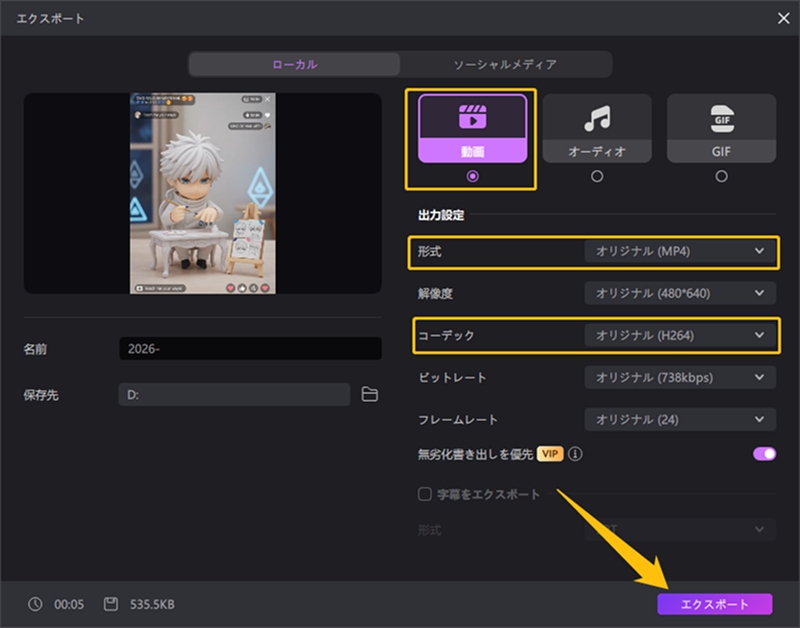
Task: Switch to the ローカル tab
Action: [x=294, y=64]
